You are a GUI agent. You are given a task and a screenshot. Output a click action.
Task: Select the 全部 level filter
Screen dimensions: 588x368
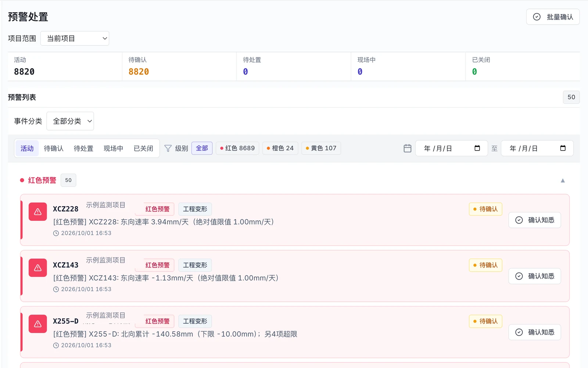(202, 148)
